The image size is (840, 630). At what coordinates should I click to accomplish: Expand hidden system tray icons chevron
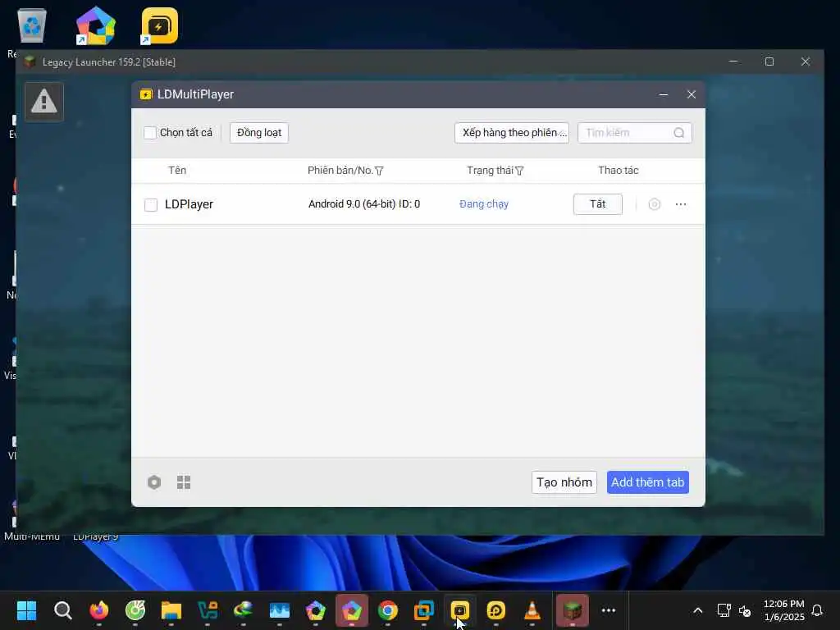point(697,610)
